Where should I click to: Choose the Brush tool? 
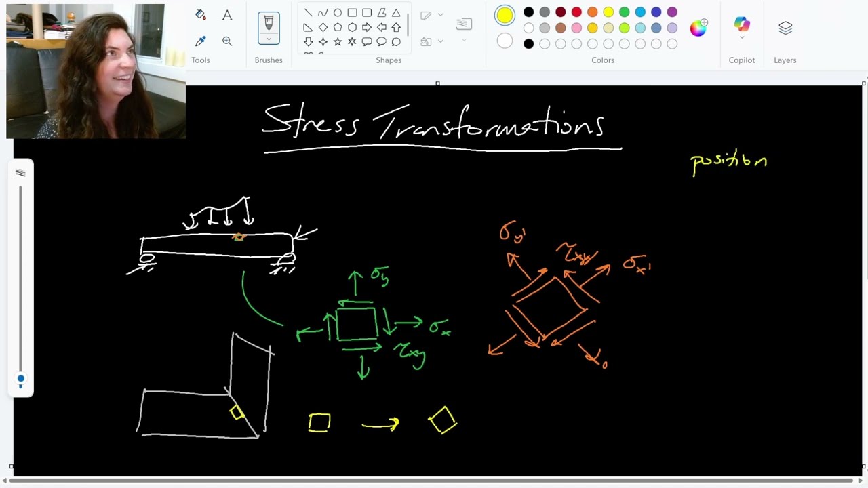(269, 22)
